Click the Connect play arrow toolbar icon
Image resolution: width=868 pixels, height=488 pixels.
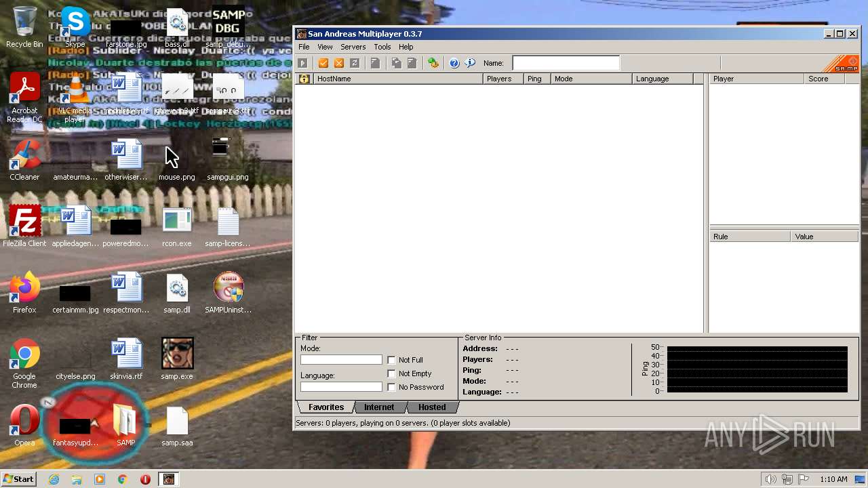pyautogui.click(x=302, y=63)
